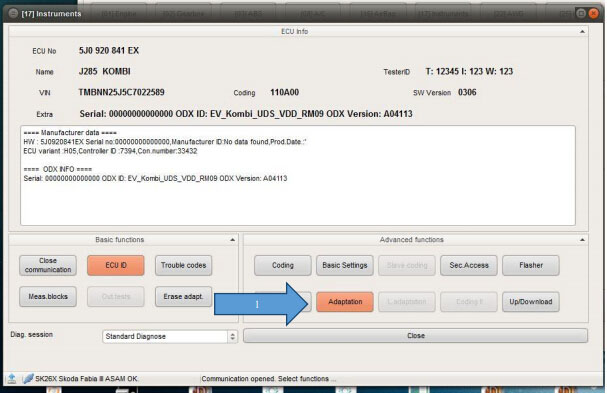Collapse the ECU Info section
607x394 pixels.
coord(582,32)
